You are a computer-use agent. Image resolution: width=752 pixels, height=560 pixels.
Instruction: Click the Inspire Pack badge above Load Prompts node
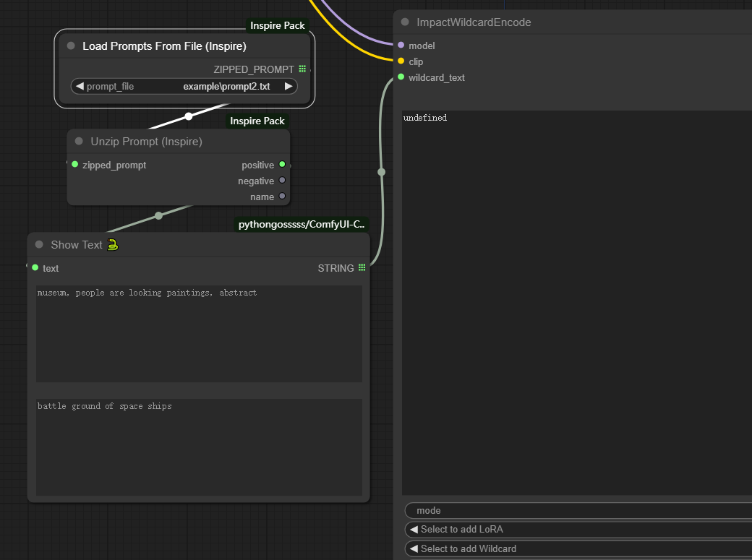(x=277, y=25)
